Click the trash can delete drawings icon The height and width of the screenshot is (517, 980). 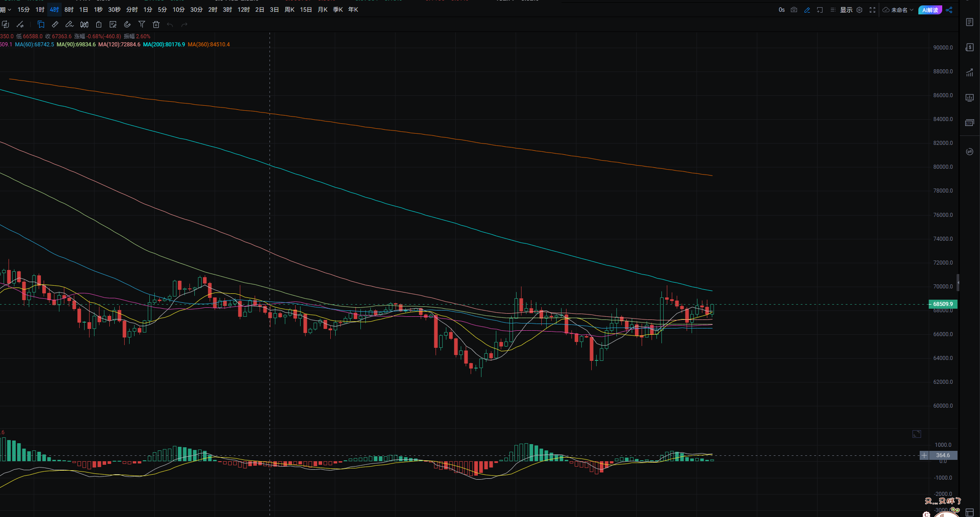(156, 25)
